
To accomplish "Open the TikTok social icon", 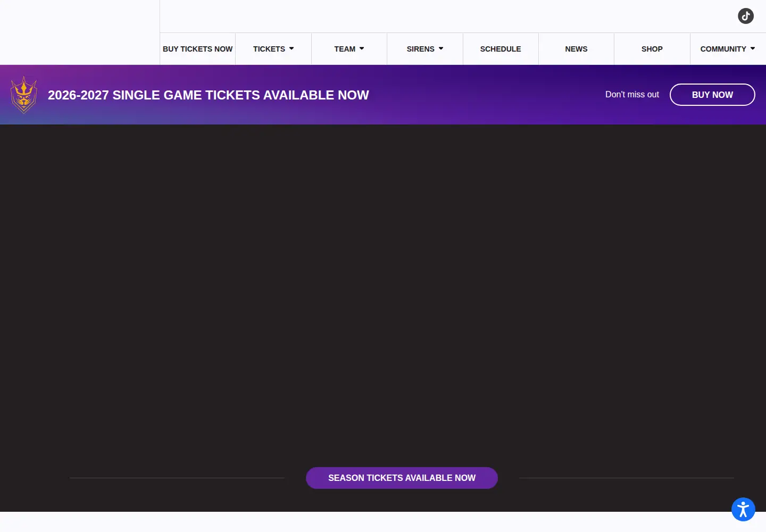I will point(746,16).
